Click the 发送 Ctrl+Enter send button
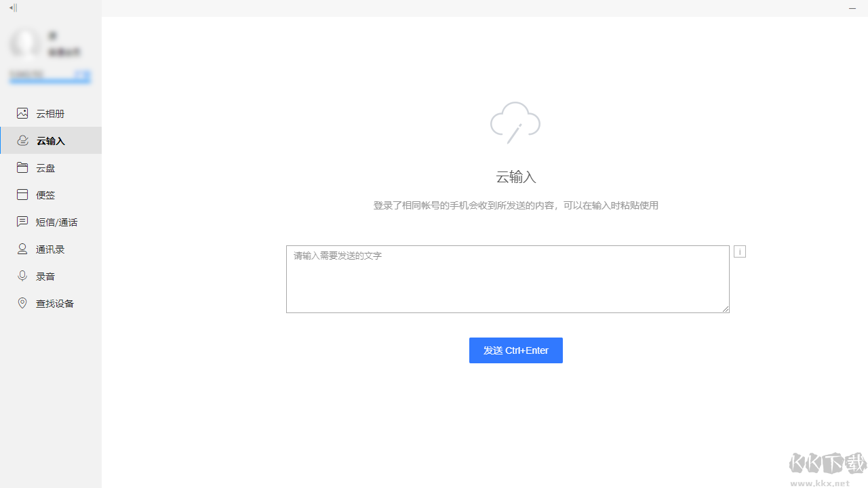Image resolution: width=868 pixels, height=488 pixels. [x=515, y=350]
